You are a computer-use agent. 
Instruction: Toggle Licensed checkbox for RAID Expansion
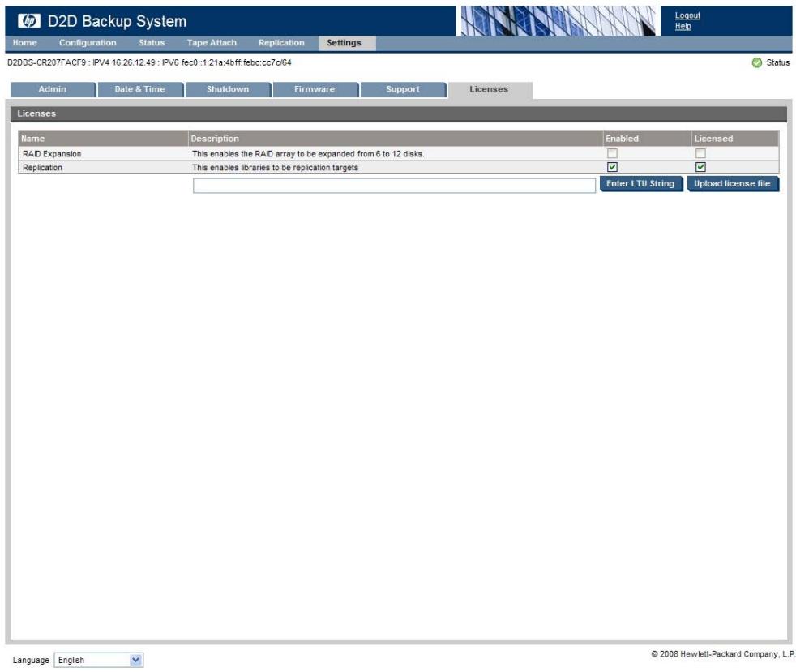click(700, 153)
